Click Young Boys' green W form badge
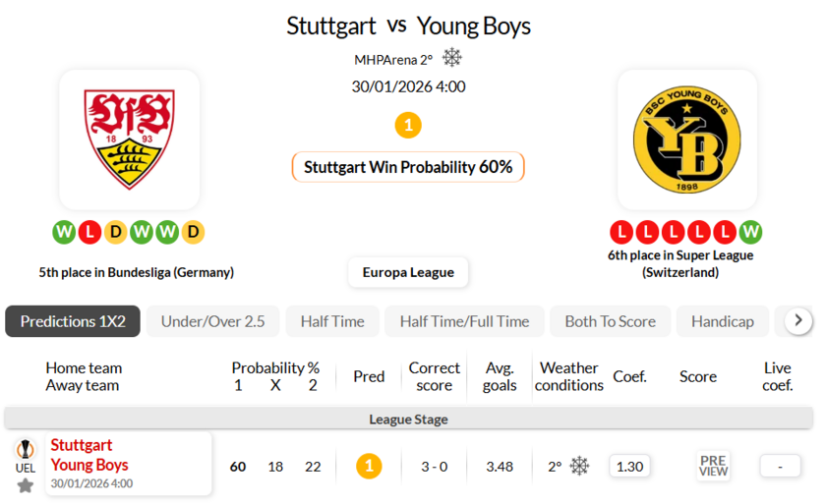Screen dimensions: 826x504 [x=750, y=233]
